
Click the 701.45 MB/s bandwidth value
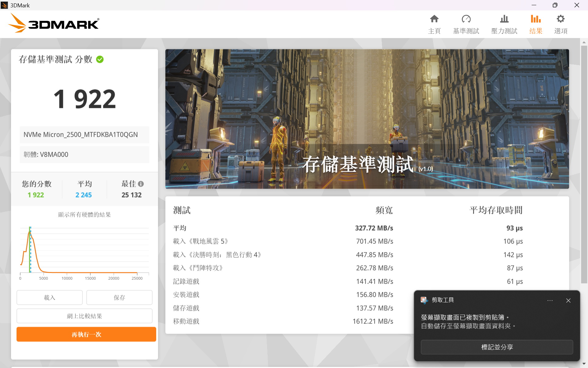pos(375,241)
